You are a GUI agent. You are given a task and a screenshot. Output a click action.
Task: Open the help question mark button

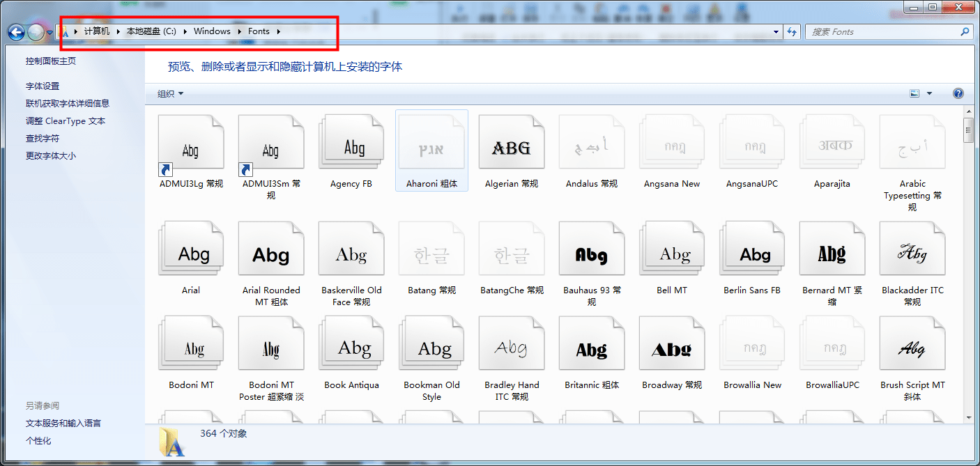pyautogui.click(x=958, y=93)
